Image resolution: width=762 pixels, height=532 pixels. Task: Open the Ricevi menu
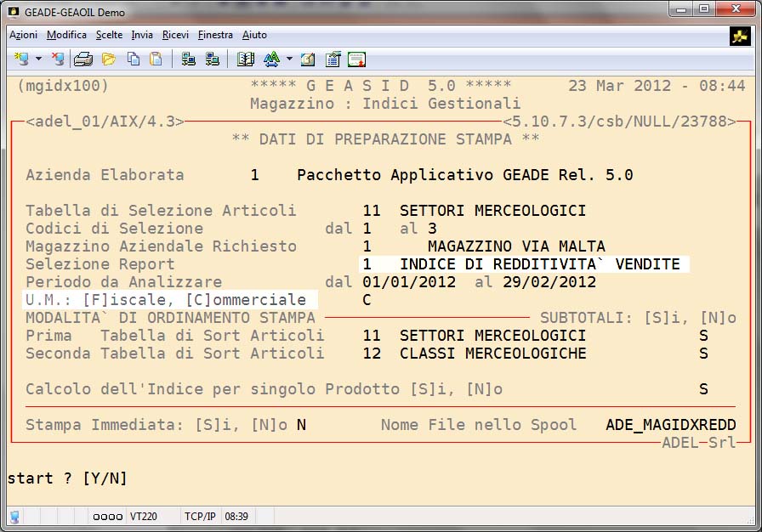pos(175,35)
